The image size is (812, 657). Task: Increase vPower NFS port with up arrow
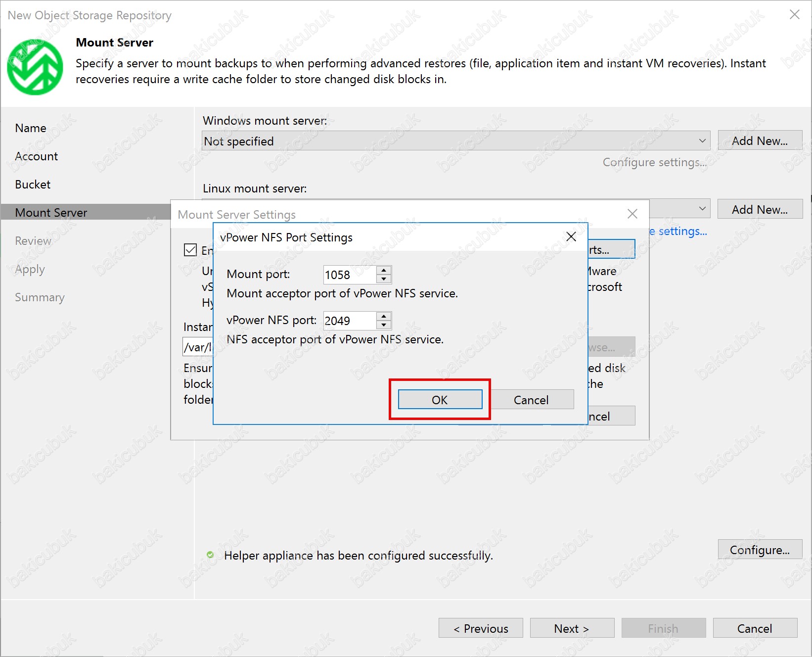tap(384, 316)
